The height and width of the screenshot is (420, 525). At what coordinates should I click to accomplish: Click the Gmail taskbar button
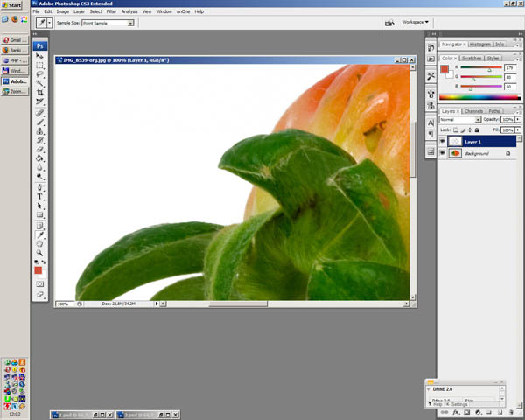(12, 40)
